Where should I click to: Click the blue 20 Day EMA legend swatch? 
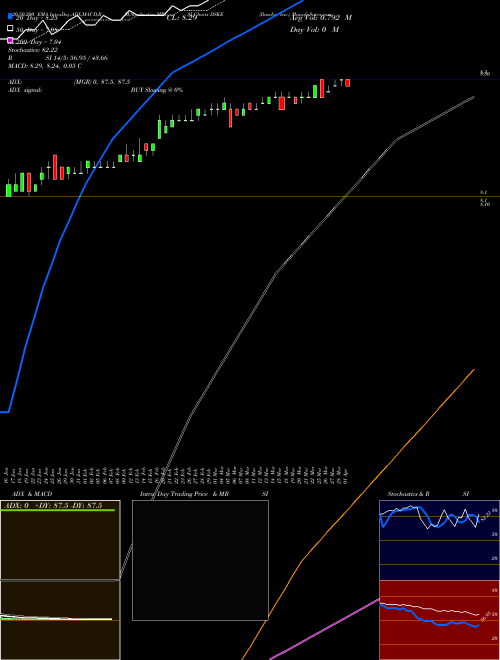10,17
